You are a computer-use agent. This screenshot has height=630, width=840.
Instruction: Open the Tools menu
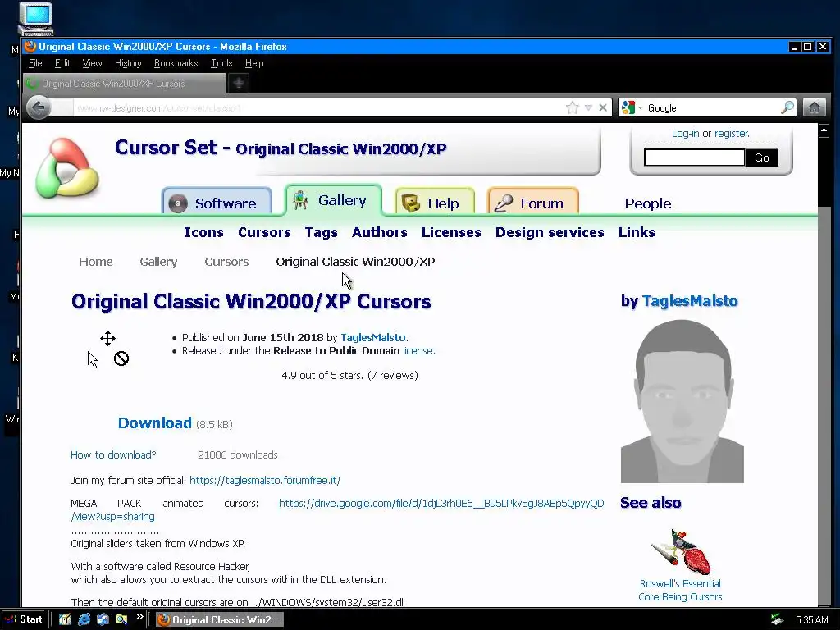(x=221, y=63)
